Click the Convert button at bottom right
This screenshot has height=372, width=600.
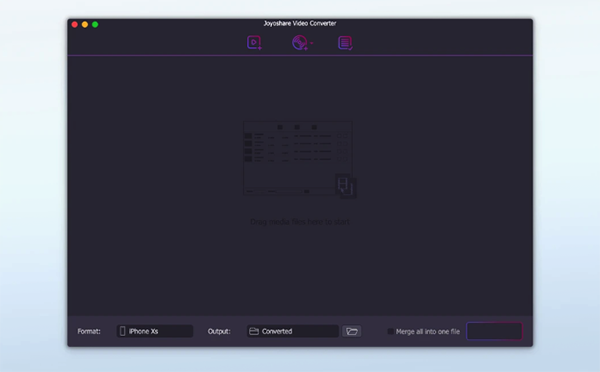point(494,331)
